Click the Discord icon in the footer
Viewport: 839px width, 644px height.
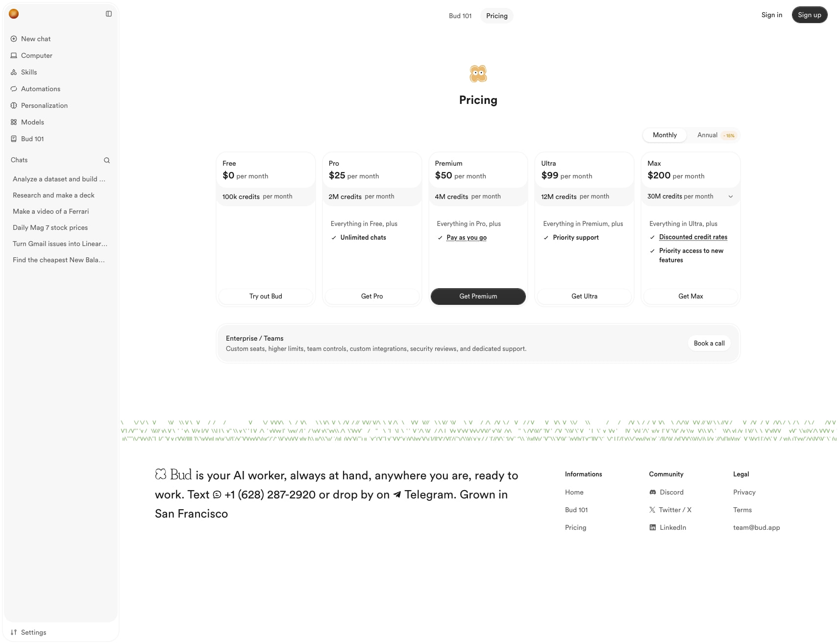click(x=653, y=492)
